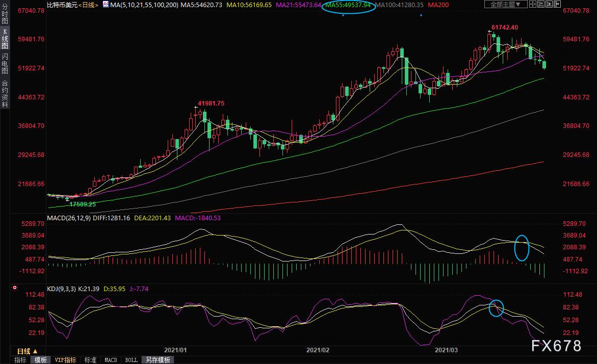
Task: Open 合约资料 in the sidebar
Action: click(5, 94)
